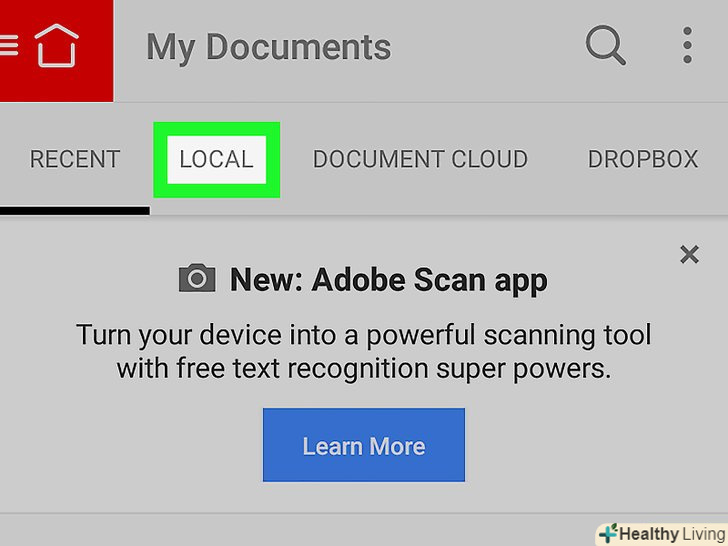Image resolution: width=728 pixels, height=546 pixels.
Task: Click the Adobe Scan description text
Action: pos(364,351)
